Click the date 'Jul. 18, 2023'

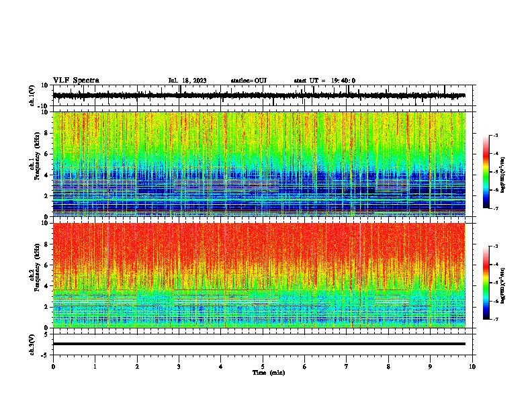(x=187, y=81)
